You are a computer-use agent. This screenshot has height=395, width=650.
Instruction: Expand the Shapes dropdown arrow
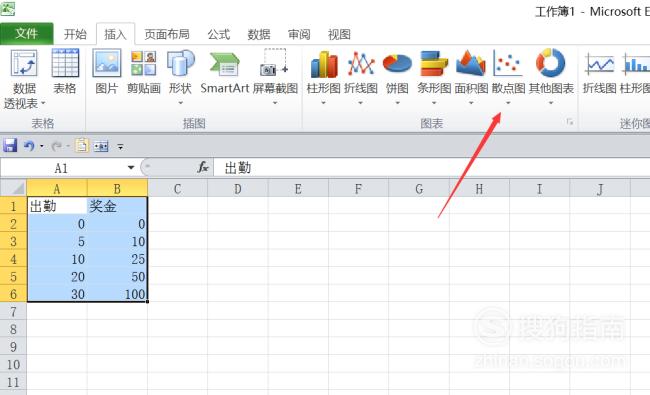[181, 103]
